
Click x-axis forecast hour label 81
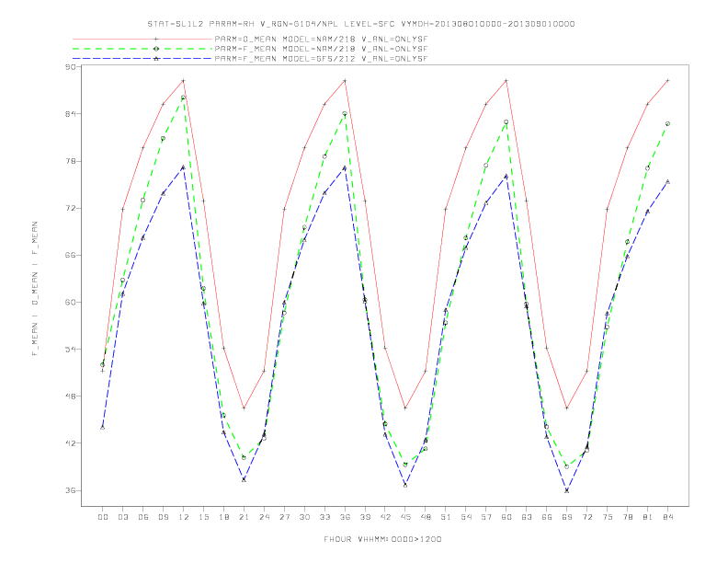point(648,517)
